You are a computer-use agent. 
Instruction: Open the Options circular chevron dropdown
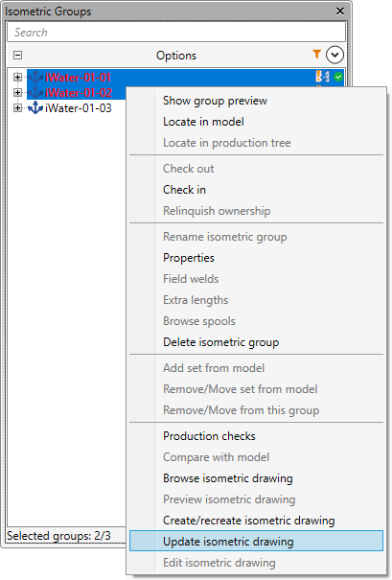click(x=334, y=55)
